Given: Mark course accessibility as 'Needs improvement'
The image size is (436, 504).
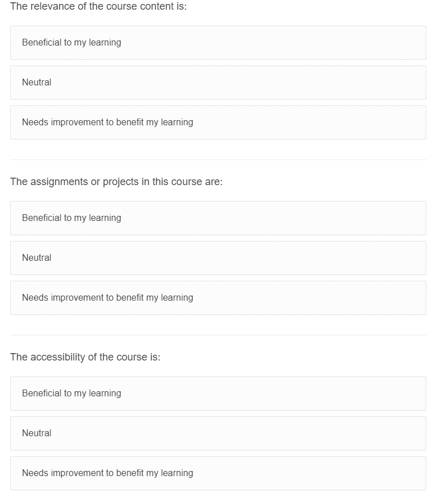Looking at the screenshot, I should pyautogui.click(x=218, y=473).
